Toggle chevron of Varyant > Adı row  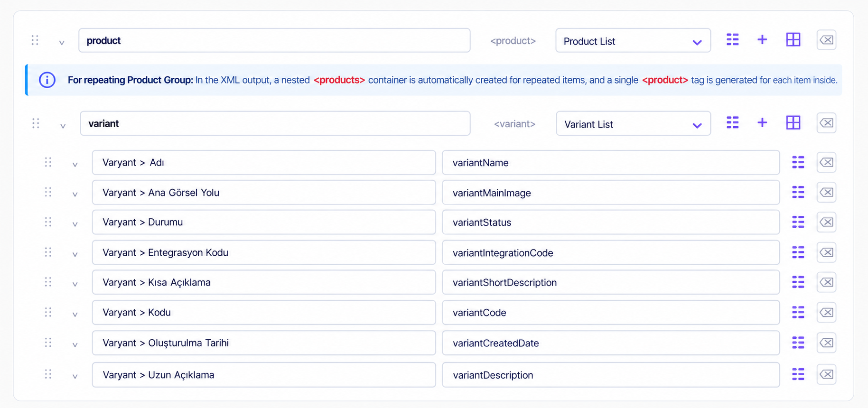point(75,165)
